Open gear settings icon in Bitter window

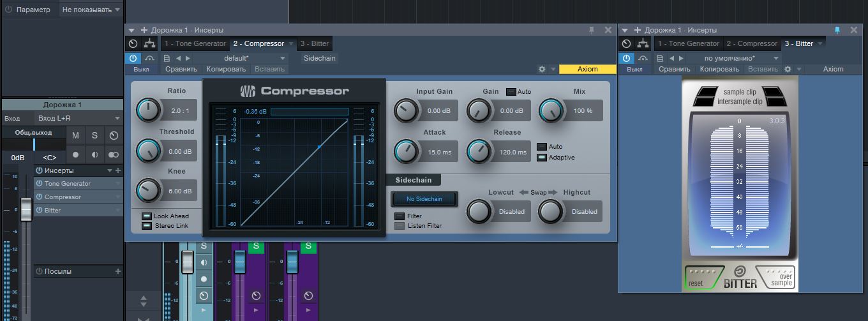point(788,69)
